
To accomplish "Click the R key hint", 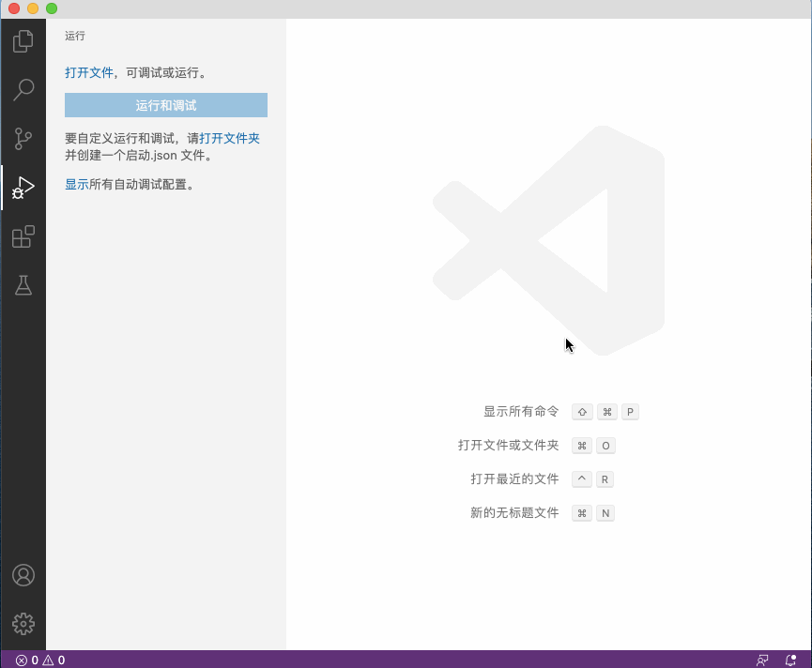I will pyautogui.click(x=605, y=479).
